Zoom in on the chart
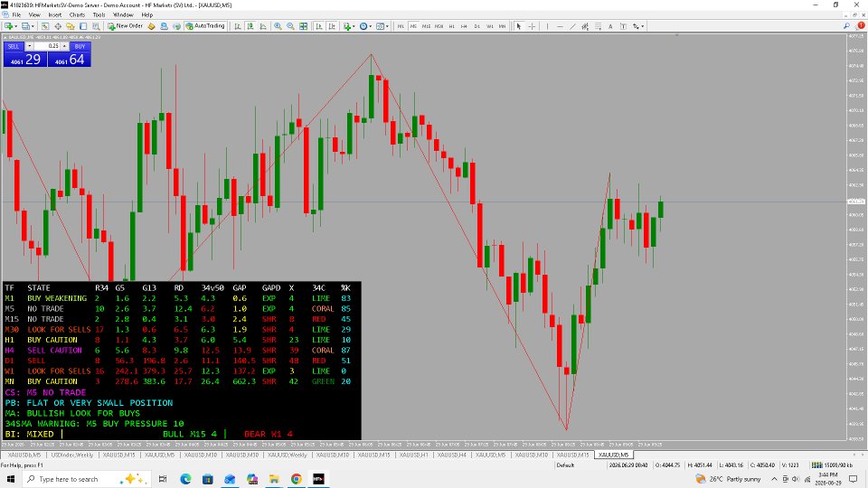Screen dimensions: 868x488 pos(278,26)
